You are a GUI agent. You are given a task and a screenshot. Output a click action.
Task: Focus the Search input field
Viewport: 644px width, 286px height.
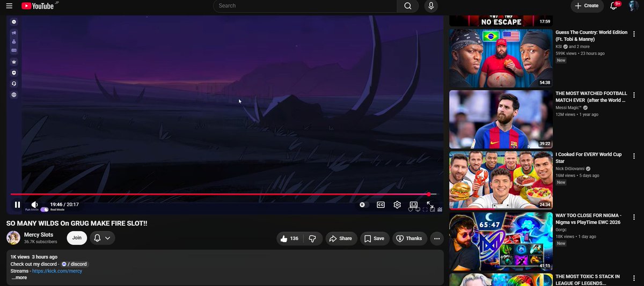(x=305, y=6)
